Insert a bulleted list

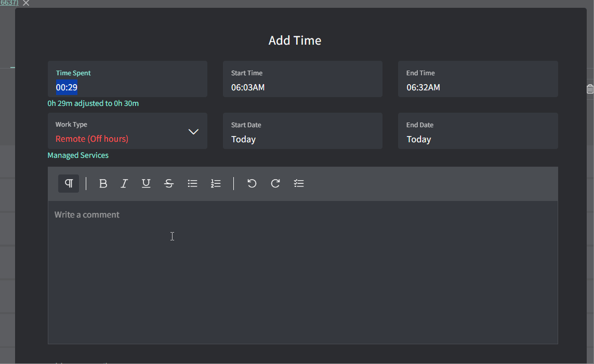coord(192,183)
